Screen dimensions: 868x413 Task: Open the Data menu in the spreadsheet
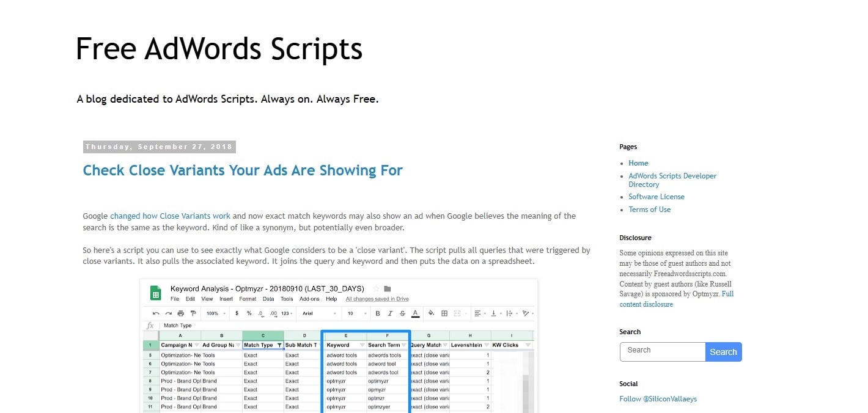pos(268,299)
